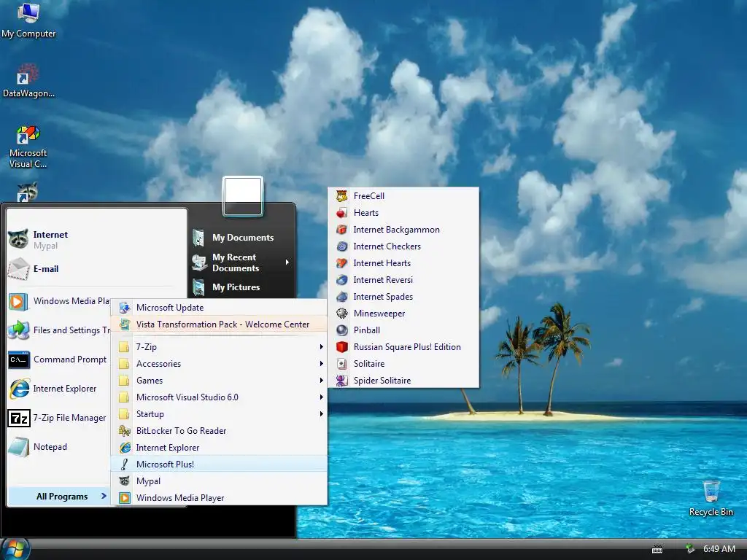Viewport: 747px width, 560px height.
Task: Click the Internet Hearts icon
Action: pos(341,262)
